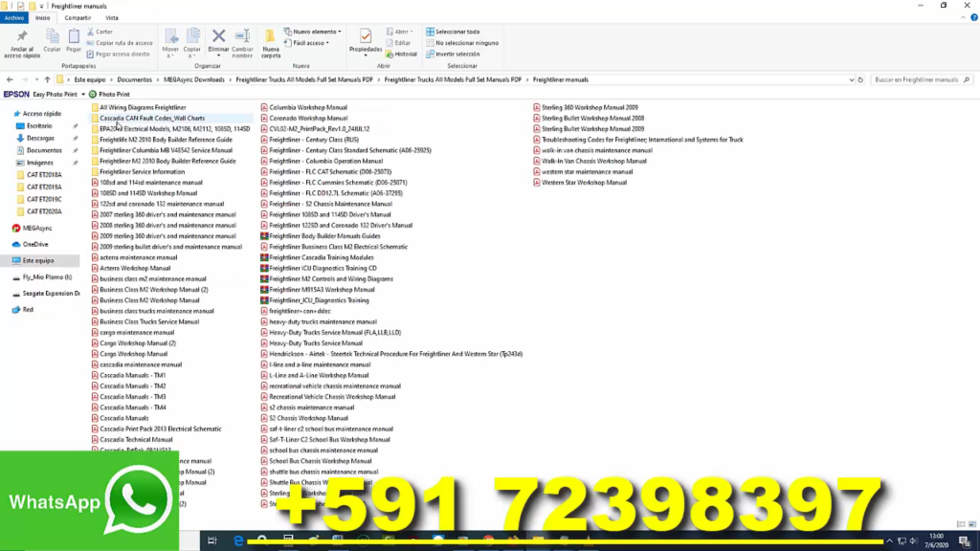Select Acceso rápido in the navigation pane
This screenshot has height=551, width=980.
point(42,114)
